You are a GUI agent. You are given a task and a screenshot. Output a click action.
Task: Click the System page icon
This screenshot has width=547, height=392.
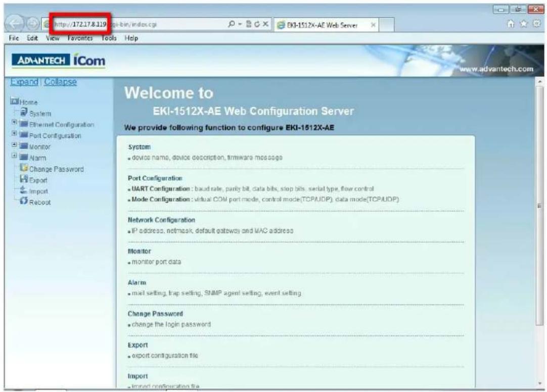pyautogui.click(x=24, y=112)
